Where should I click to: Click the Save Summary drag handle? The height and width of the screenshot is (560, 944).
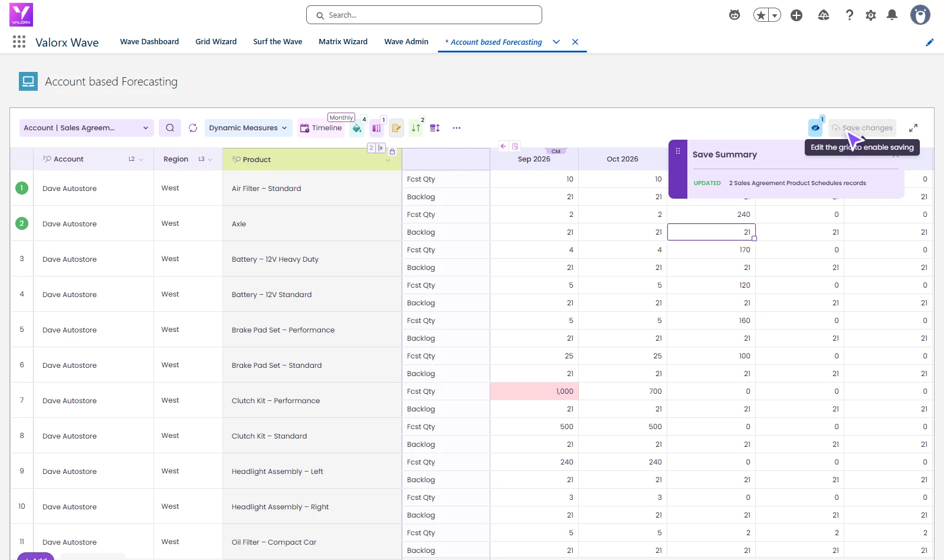(678, 151)
